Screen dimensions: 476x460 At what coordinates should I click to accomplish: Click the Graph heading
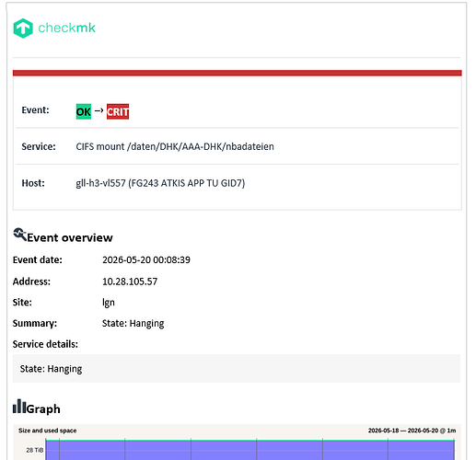coord(43,408)
